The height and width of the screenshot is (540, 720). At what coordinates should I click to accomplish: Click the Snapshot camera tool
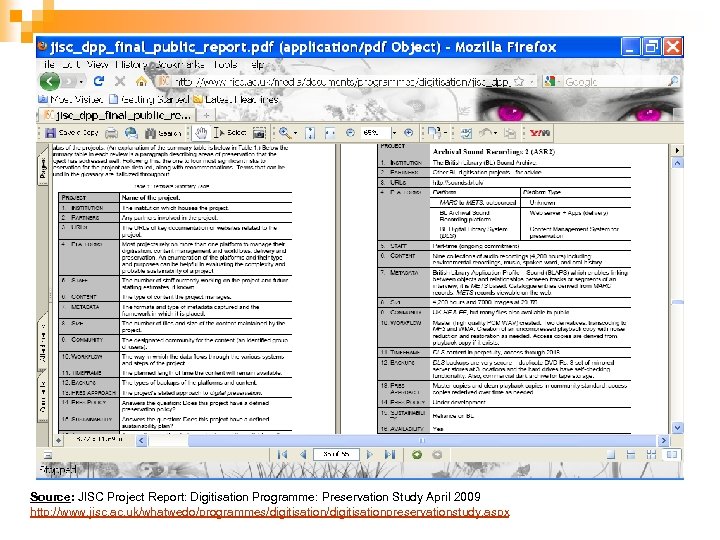[x=259, y=133]
